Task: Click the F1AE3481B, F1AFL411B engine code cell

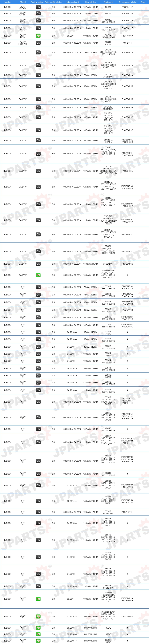Action: 127,302
